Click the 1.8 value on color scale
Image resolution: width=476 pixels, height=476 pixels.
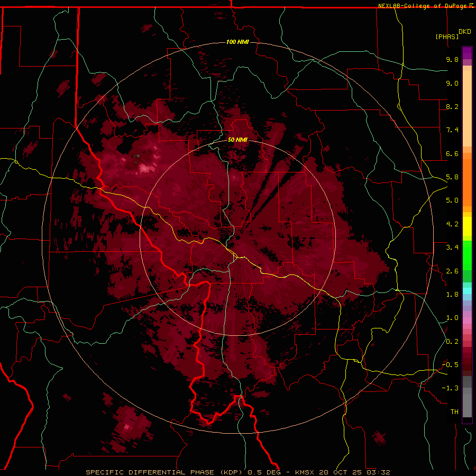(x=452, y=295)
